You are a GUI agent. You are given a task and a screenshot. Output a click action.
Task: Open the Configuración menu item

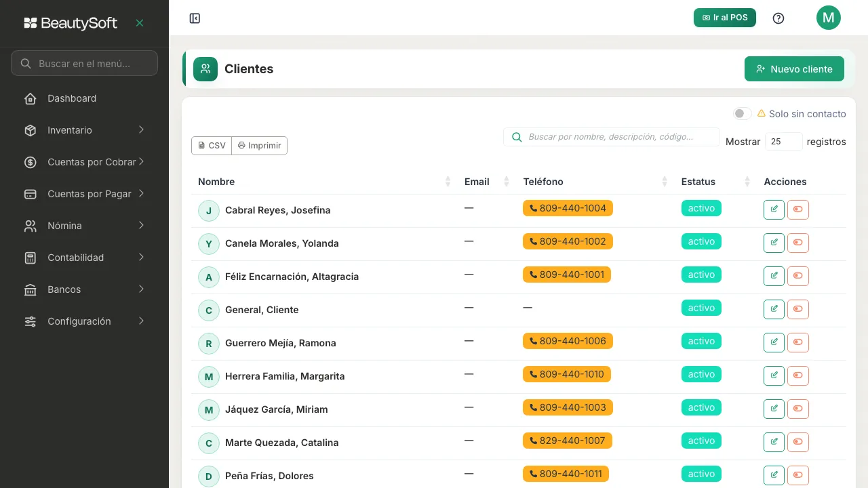pos(84,321)
